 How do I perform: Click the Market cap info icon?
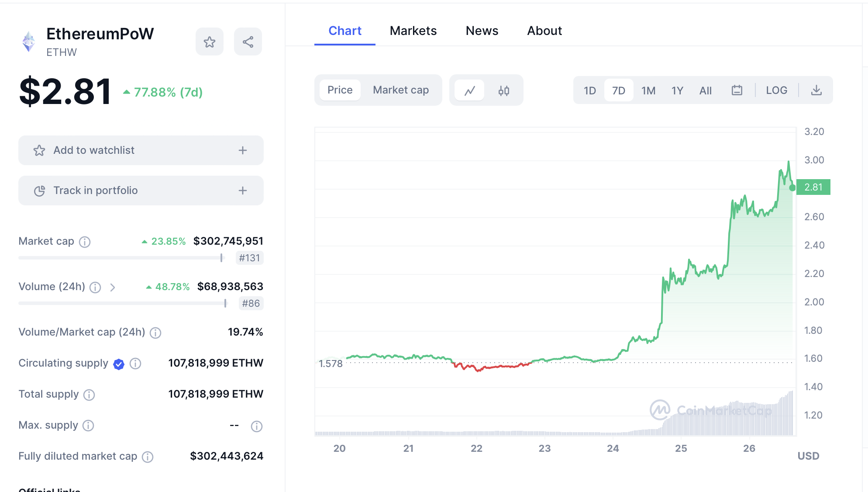coord(85,242)
